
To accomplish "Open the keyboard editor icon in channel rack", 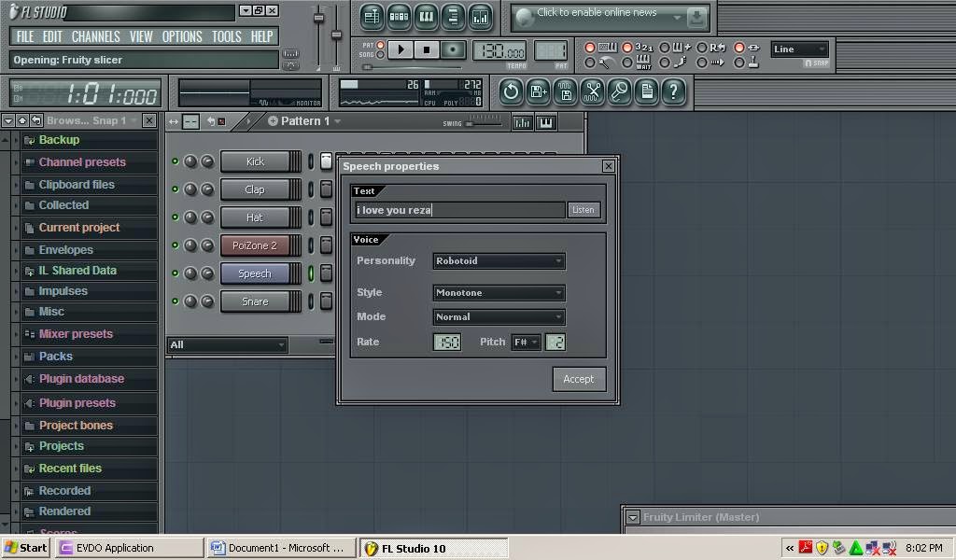I will 545,122.
